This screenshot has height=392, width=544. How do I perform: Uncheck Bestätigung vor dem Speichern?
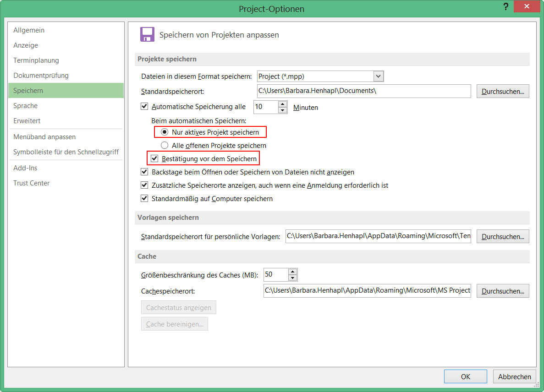click(x=155, y=158)
